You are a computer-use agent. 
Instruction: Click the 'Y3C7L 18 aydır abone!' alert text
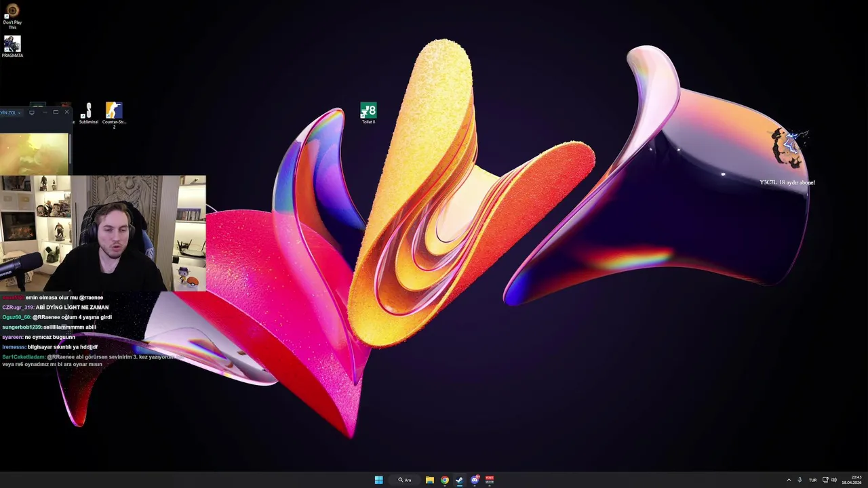click(x=787, y=182)
